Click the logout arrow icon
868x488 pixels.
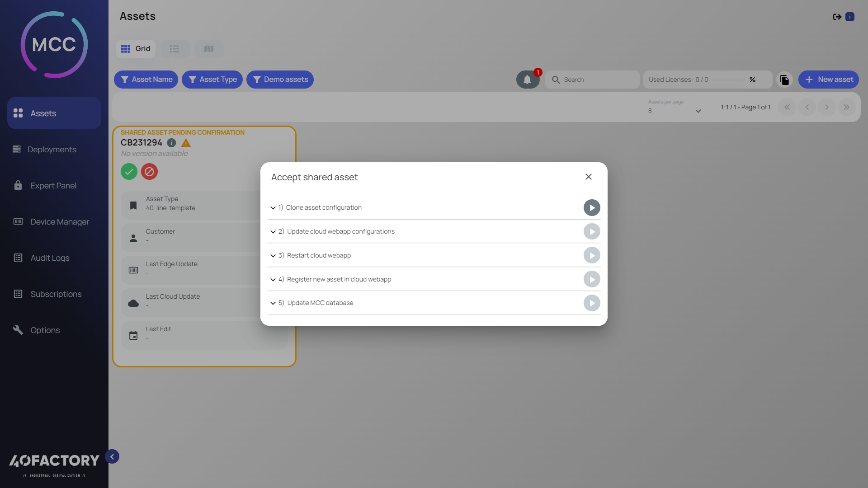pos(837,17)
